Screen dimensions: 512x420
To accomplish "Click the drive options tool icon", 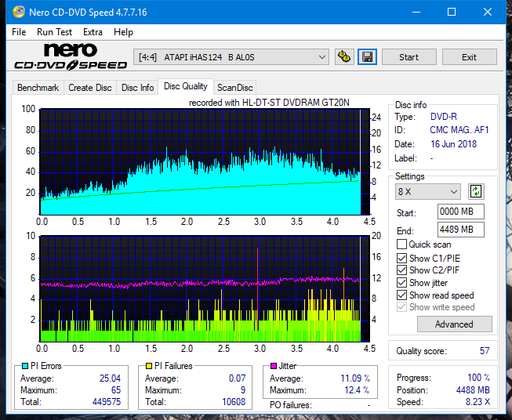I will click(x=344, y=57).
